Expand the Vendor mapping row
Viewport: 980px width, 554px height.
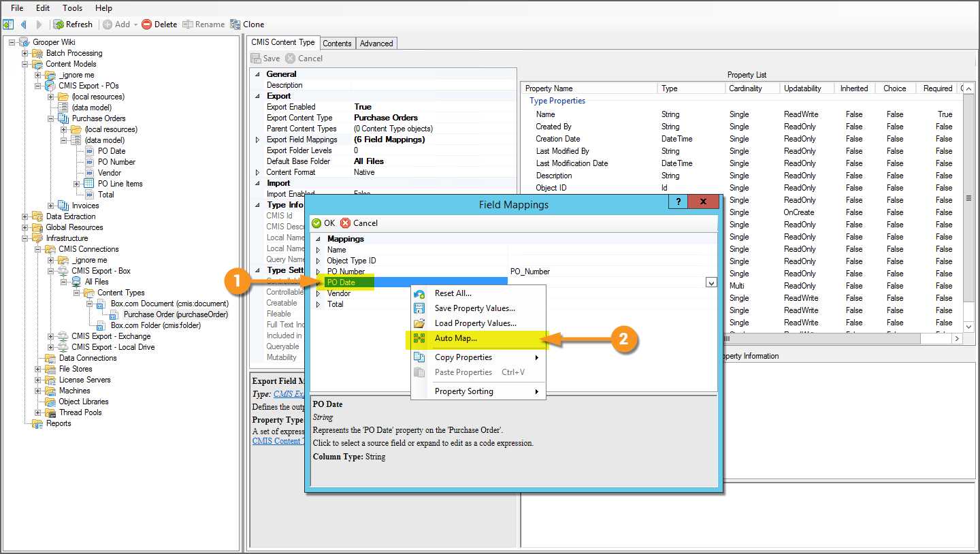(x=318, y=293)
